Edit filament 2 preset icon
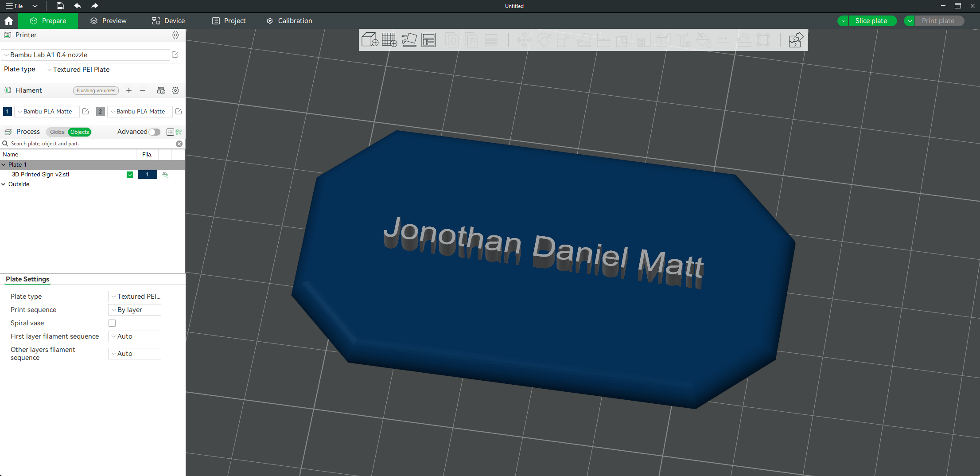980x476 pixels. click(x=179, y=111)
